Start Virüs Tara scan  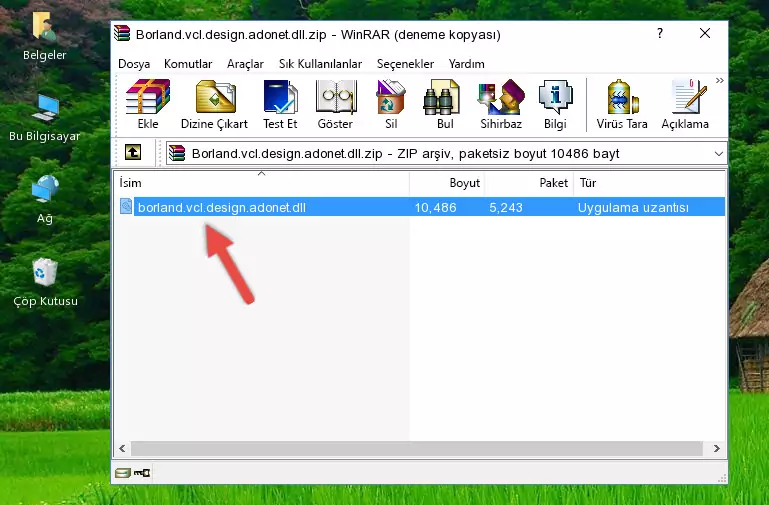click(x=622, y=104)
